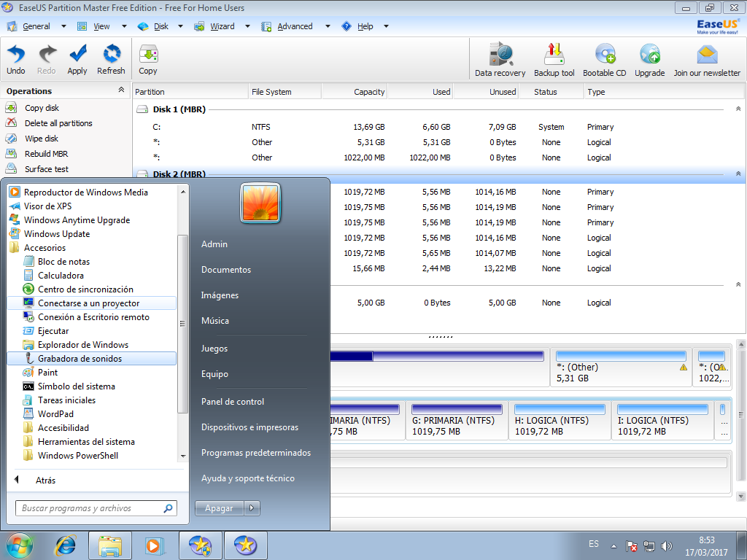Choose Delete all partitions operation

[58, 123]
